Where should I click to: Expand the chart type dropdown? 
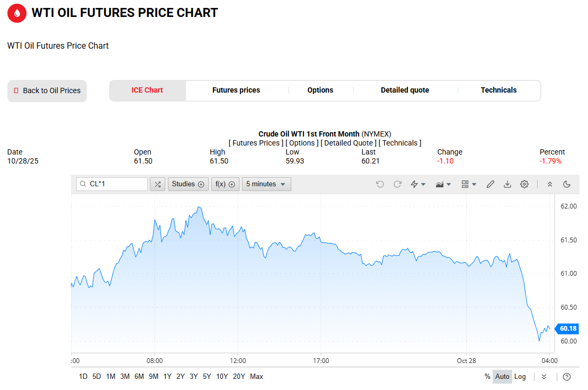pos(443,184)
